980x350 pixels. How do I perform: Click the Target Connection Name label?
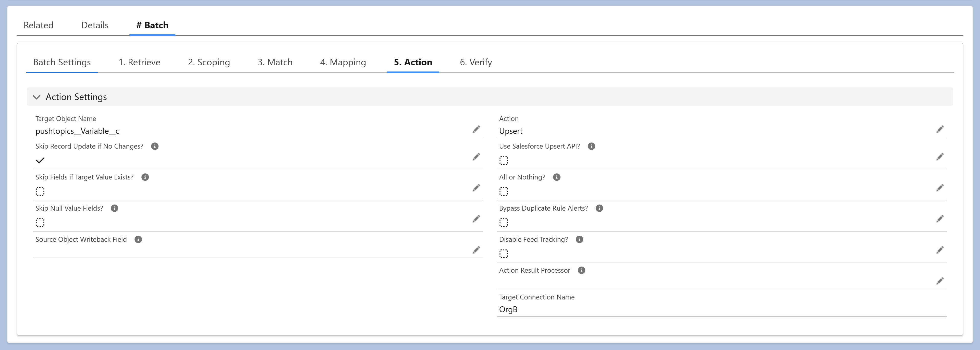click(536, 297)
